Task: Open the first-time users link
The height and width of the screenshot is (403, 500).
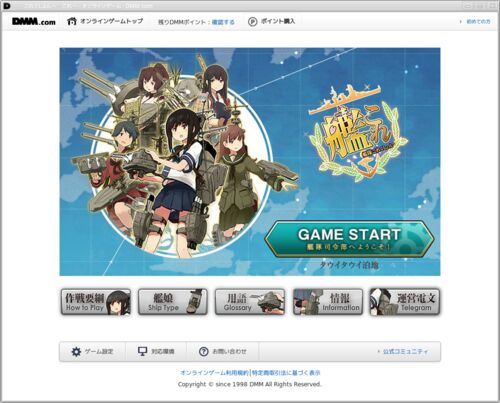Action: tap(478, 22)
